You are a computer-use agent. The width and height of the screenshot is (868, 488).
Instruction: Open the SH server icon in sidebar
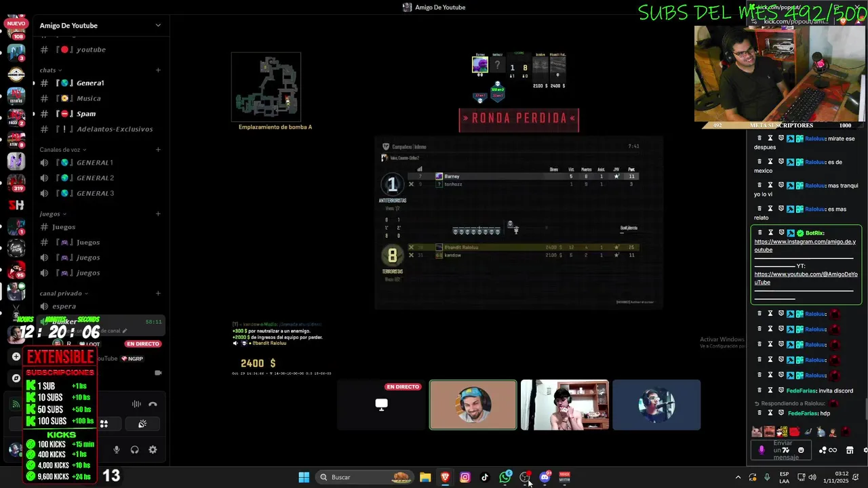16,205
